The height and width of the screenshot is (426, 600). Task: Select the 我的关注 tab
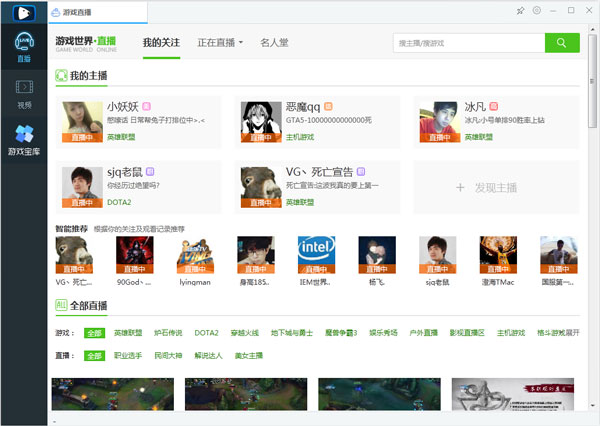(161, 43)
